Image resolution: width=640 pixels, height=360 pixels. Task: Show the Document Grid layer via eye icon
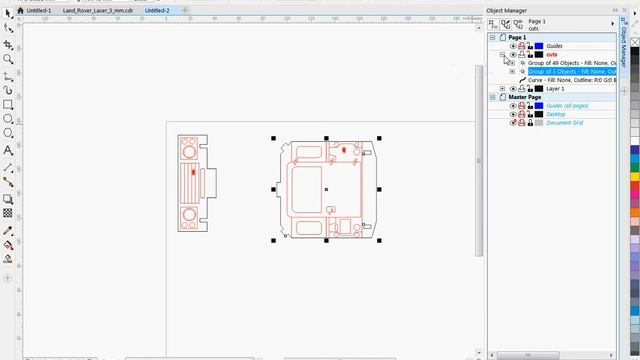(x=513, y=123)
